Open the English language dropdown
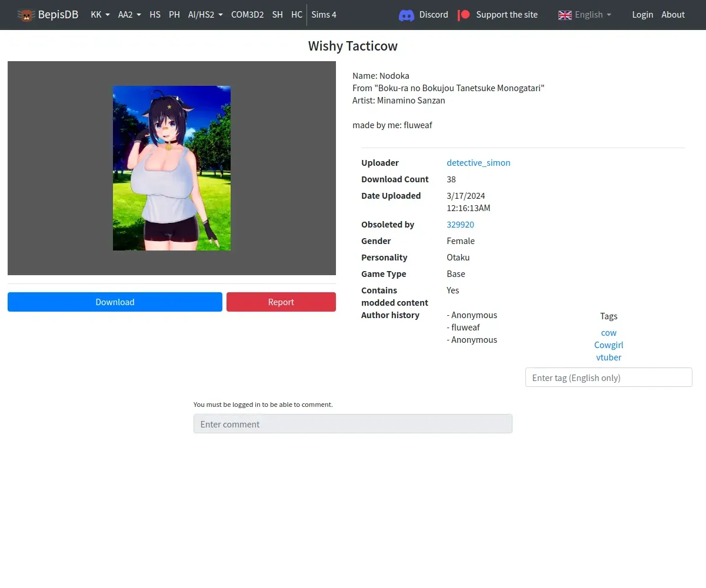Screen dimensions: 706x588 click(x=592, y=15)
